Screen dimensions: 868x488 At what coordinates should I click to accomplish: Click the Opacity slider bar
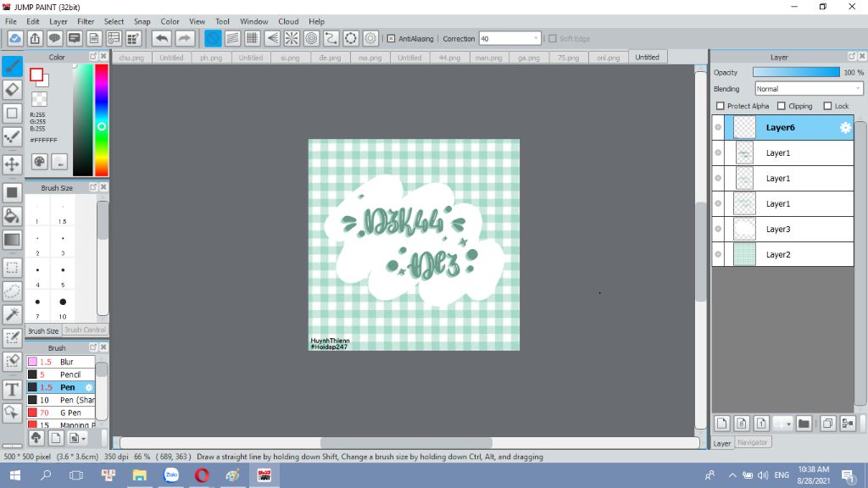tap(796, 73)
